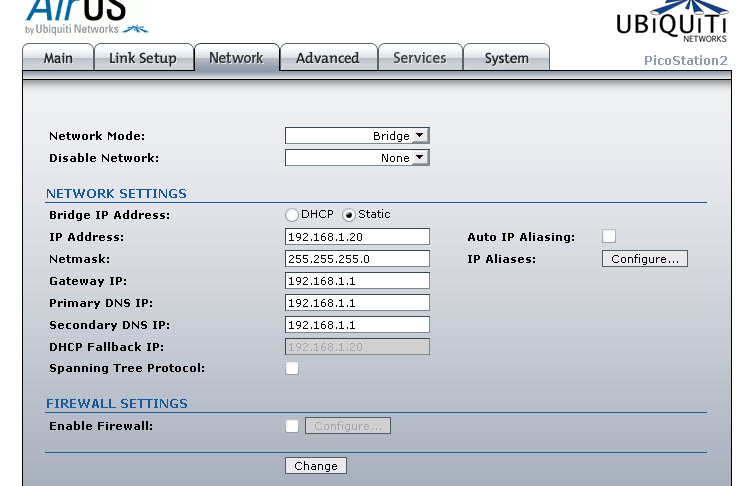Expand the Disable Network dropdown
The width and height of the screenshot is (744, 486).
click(x=357, y=158)
